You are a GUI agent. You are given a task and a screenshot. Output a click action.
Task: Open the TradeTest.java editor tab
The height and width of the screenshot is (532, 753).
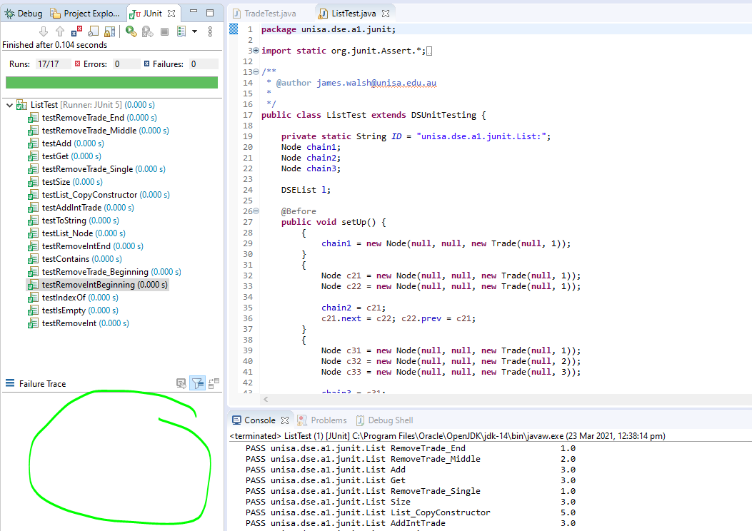(x=265, y=13)
